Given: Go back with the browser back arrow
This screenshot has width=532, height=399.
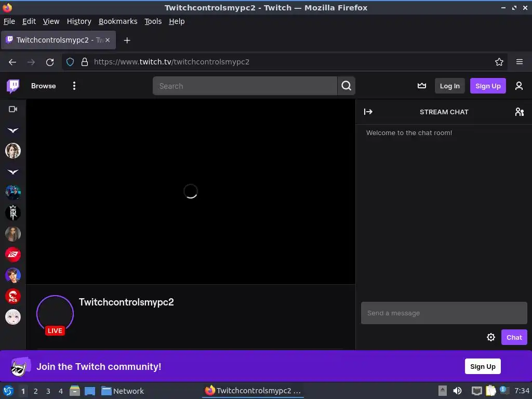Looking at the screenshot, I should 12,62.
